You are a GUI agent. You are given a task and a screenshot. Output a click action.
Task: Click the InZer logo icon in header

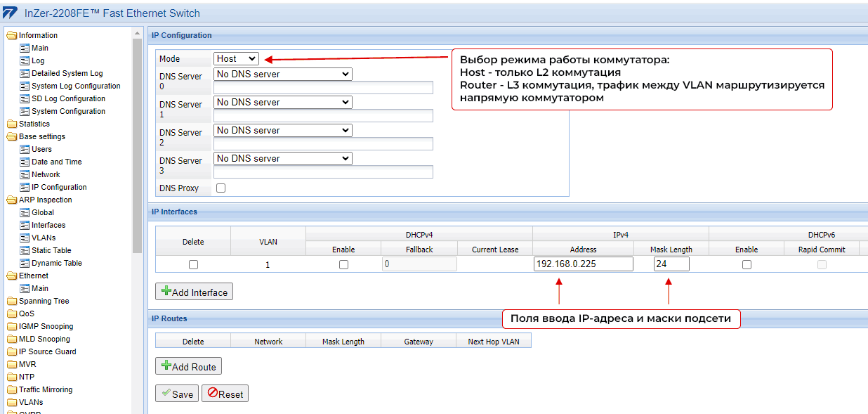pyautogui.click(x=10, y=13)
